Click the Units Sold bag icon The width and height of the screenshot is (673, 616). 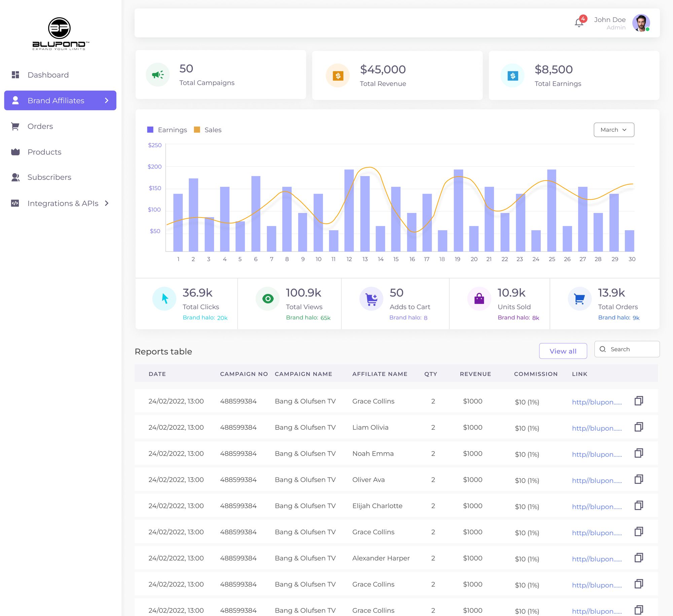[x=479, y=299]
